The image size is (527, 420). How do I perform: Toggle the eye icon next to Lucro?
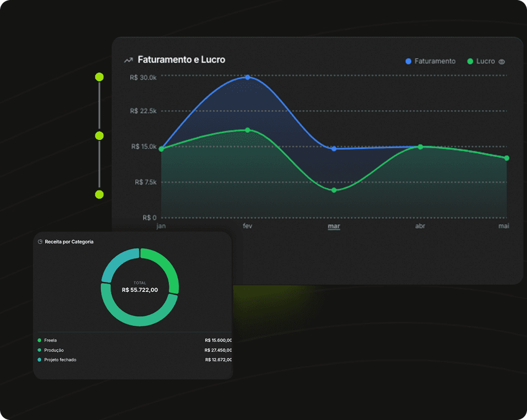click(501, 61)
